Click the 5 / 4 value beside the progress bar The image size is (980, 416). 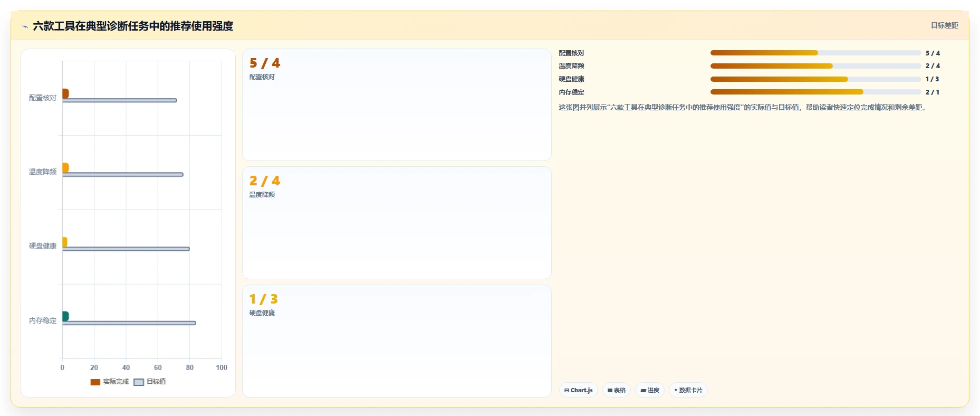(x=933, y=53)
